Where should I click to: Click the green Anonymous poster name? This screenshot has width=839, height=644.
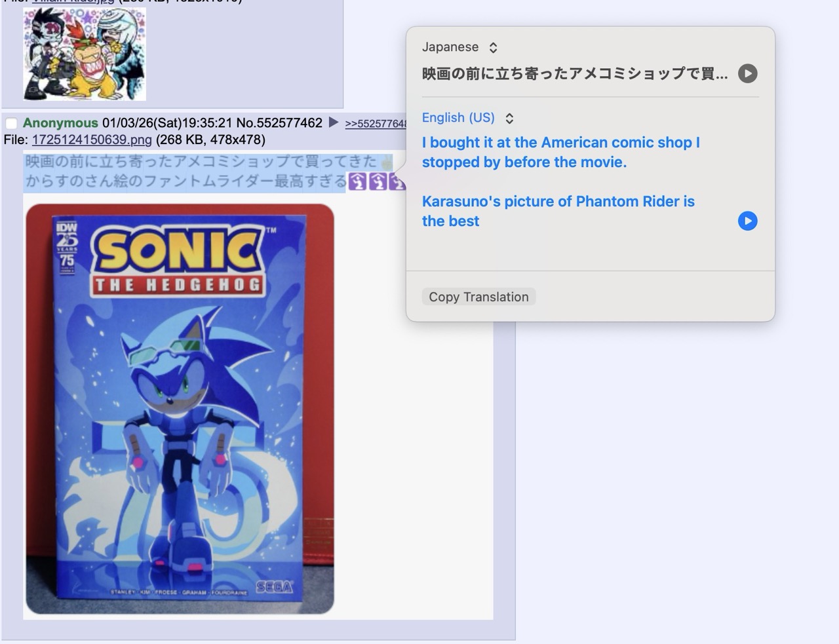60,123
